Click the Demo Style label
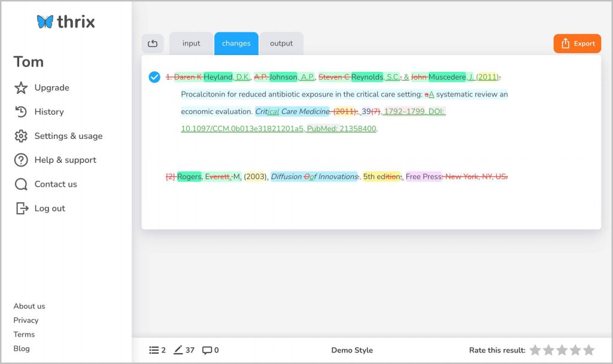The width and height of the screenshot is (613, 364). [x=352, y=350]
